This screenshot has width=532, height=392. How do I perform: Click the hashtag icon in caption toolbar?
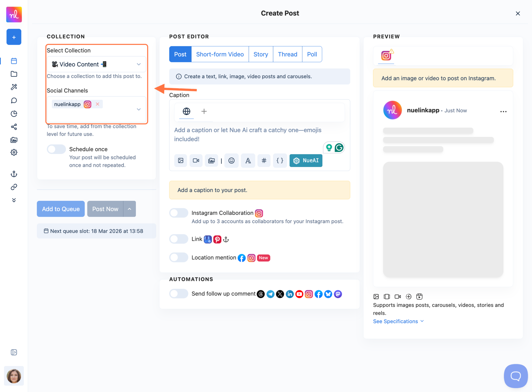tap(264, 161)
